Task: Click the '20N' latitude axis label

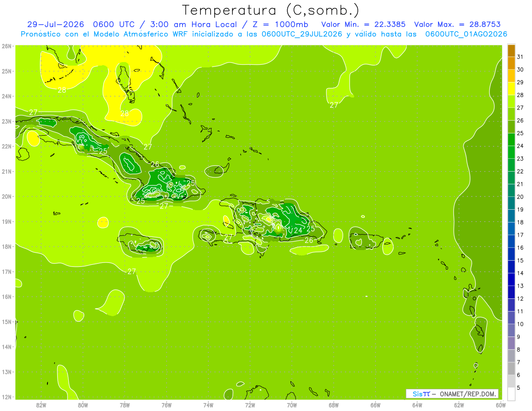Action: (6, 196)
